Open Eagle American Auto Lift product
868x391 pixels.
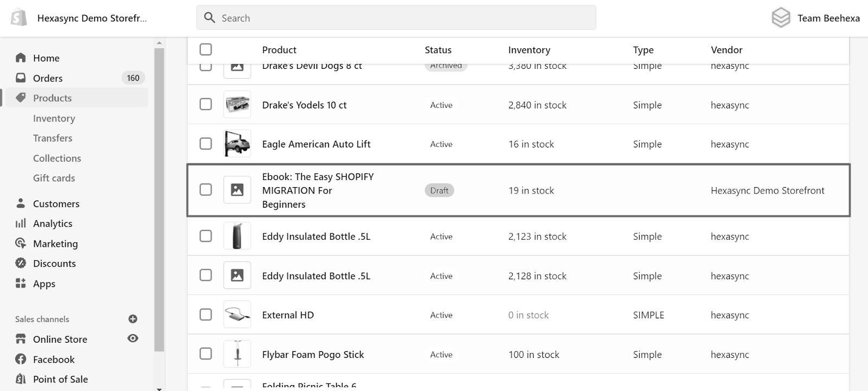pyautogui.click(x=316, y=144)
